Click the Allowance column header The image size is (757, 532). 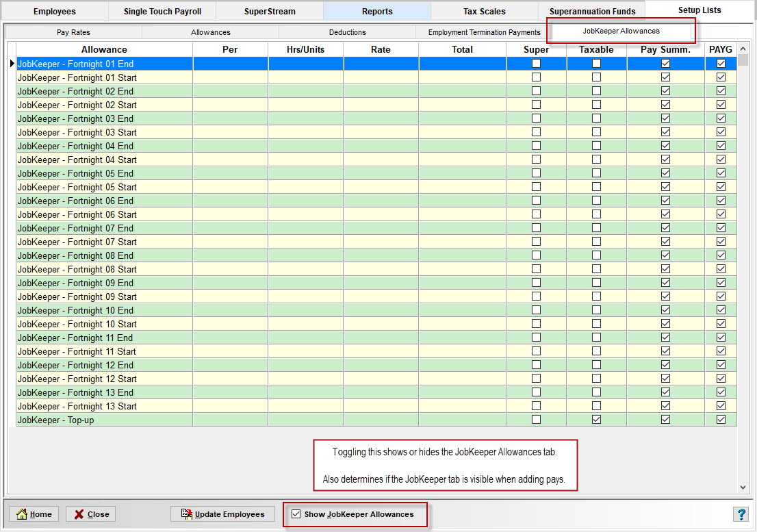point(104,50)
